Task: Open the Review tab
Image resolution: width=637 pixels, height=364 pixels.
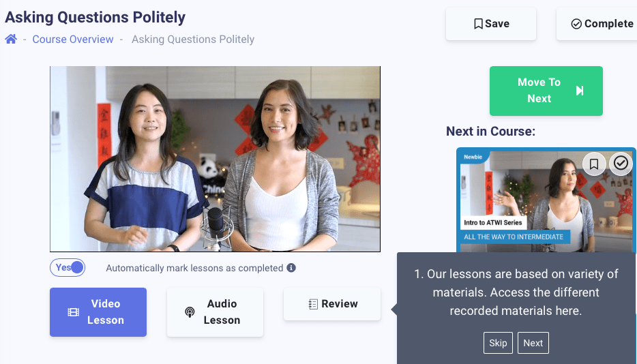Action: click(332, 304)
